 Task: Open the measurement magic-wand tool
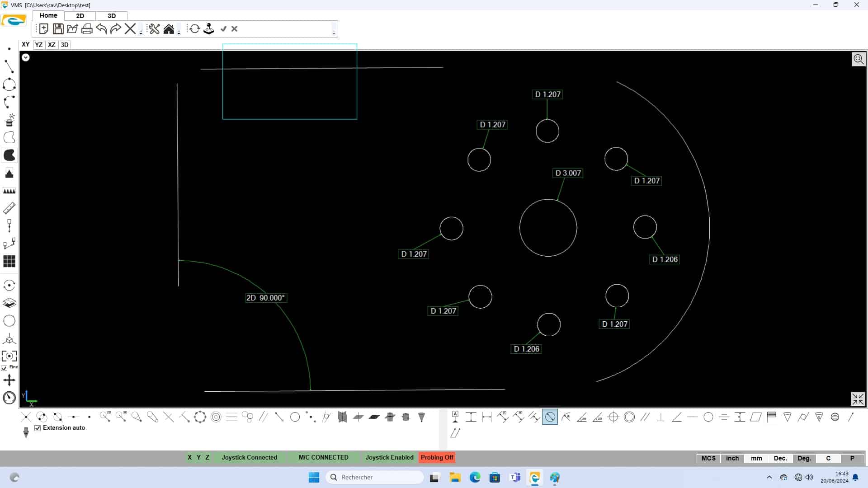pos(9,119)
